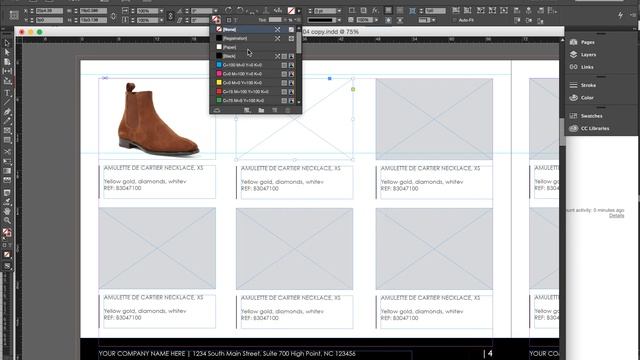Open the fill swatch dropdown arrow
The image size is (640, 360).
click(x=299, y=11)
